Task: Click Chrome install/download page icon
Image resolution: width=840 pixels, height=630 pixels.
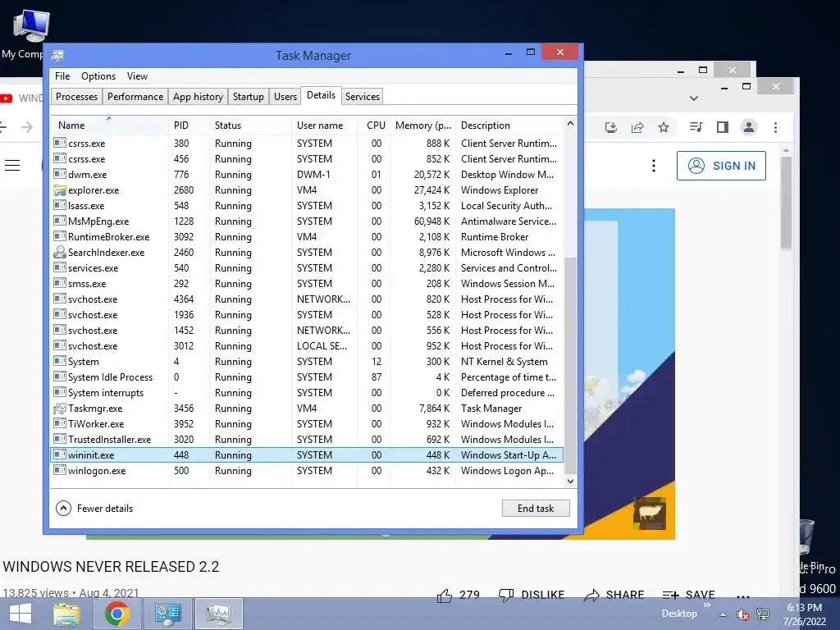Action: pos(610,127)
